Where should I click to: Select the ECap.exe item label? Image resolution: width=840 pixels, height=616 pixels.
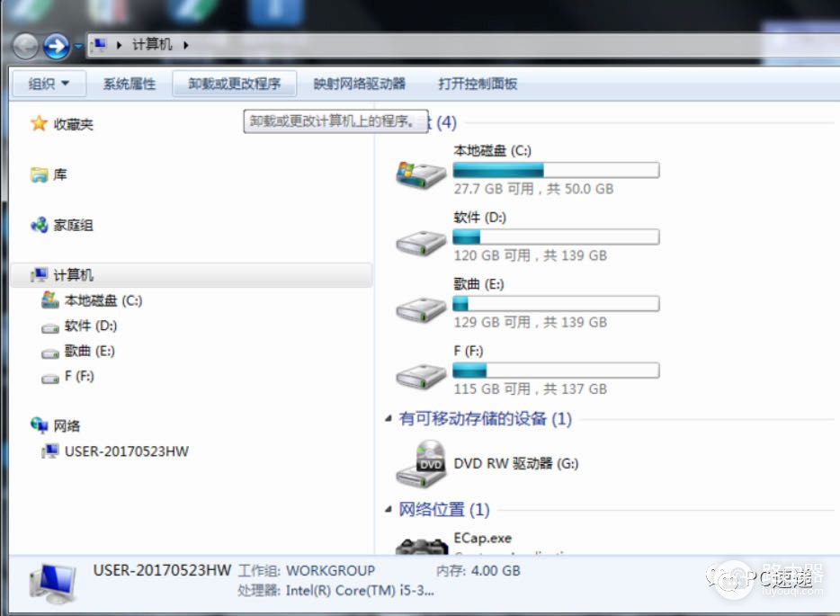483,538
